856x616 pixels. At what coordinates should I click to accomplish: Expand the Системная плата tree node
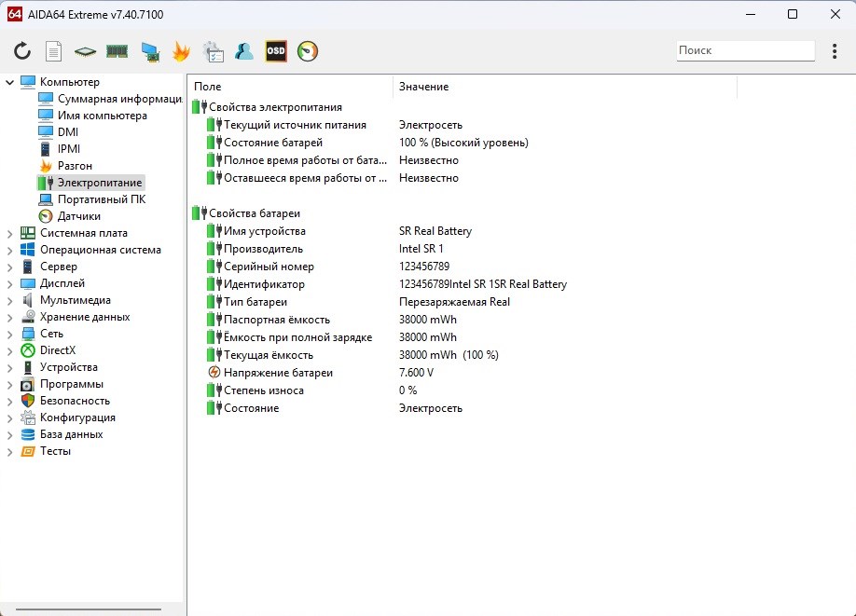10,234
